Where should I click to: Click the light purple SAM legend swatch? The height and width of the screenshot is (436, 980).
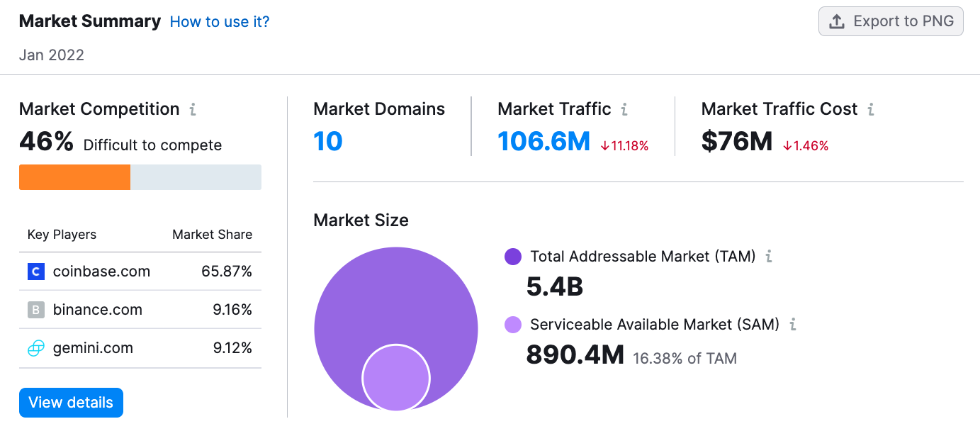(513, 325)
